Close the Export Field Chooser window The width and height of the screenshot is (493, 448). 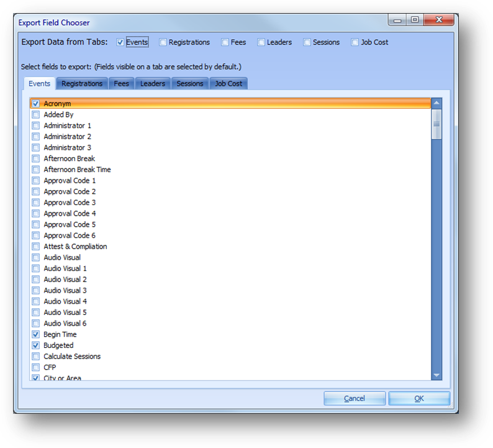(x=439, y=20)
